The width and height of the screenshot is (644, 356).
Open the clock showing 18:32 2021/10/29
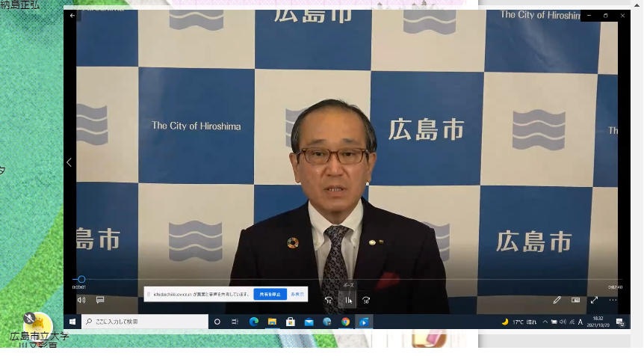pyautogui.click(x=598, y=322)
